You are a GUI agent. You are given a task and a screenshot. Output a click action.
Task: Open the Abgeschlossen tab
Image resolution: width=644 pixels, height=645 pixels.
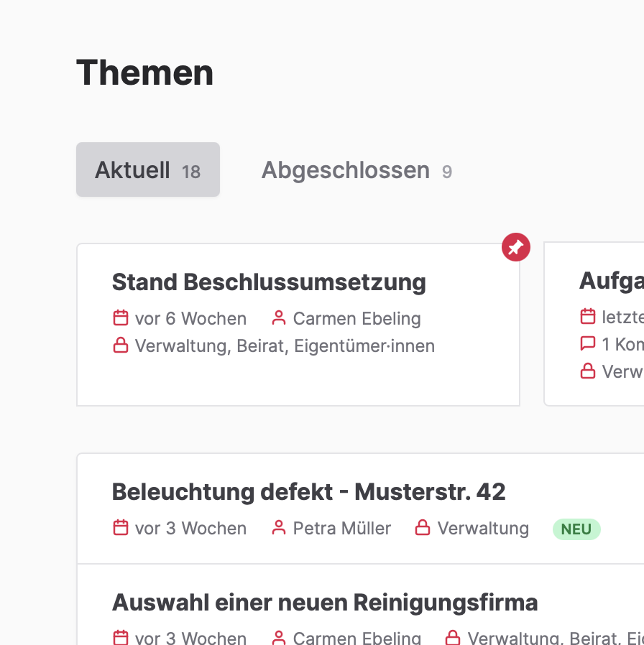pos(356,170)
